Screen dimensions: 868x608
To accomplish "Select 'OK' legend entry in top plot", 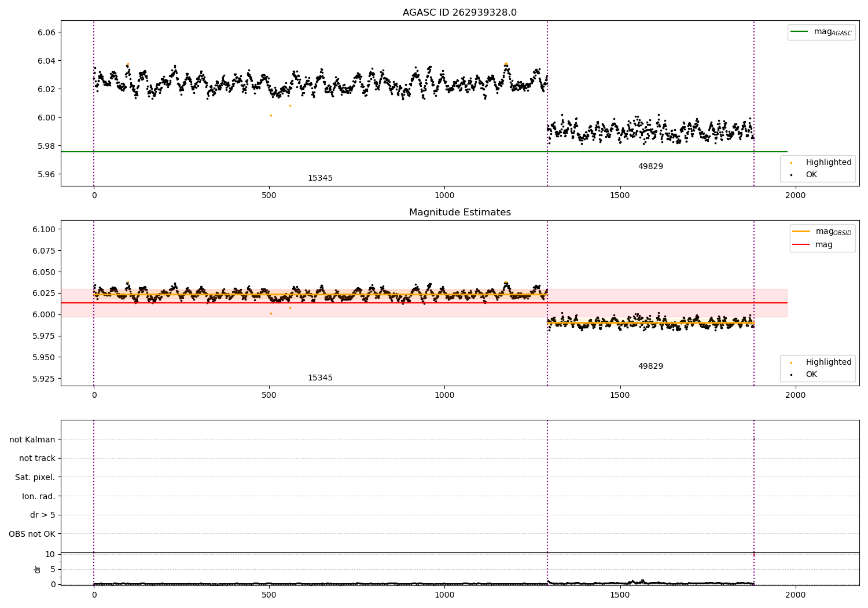I will click(811, 174).
